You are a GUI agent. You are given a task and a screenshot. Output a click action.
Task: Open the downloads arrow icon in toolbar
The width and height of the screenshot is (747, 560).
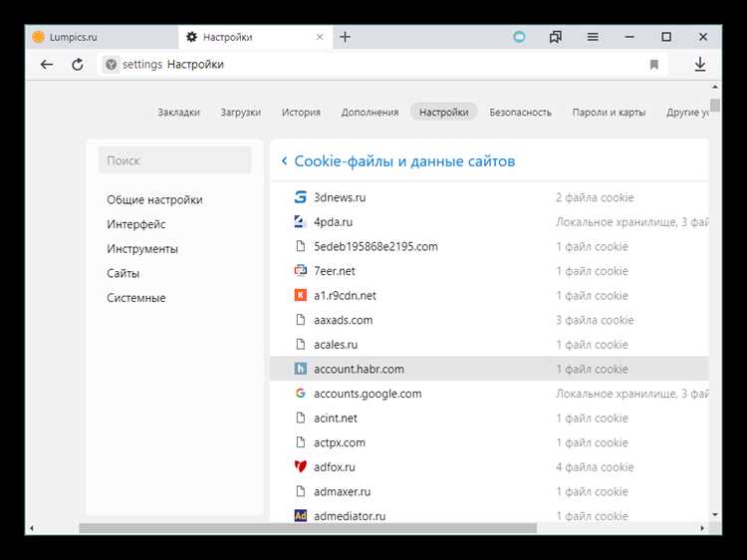click(700, 65)
